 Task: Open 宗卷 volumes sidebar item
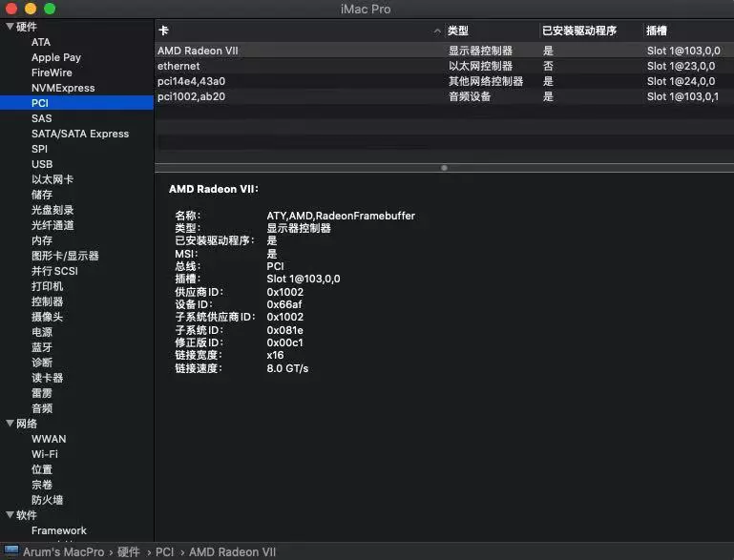point(42,485)
